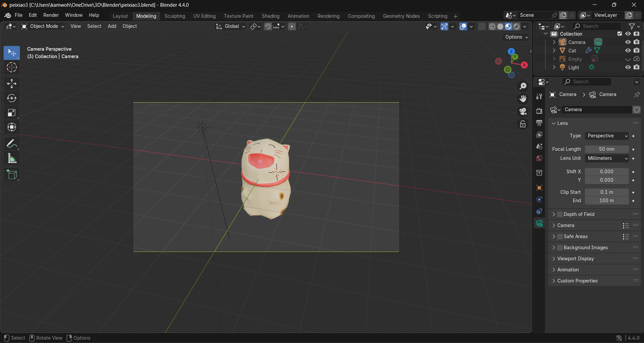Select the Annotate tool in the toolbar
The image size is (644, 343).
click(x=12, y=143)
